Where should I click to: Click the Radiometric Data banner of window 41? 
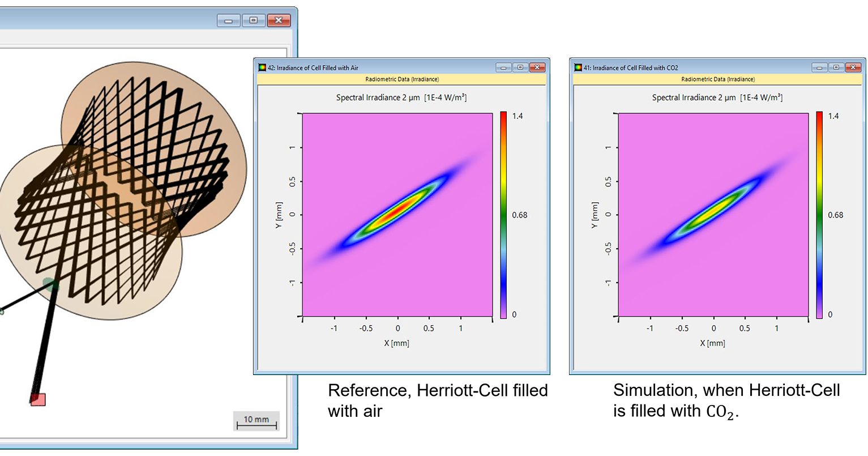click(719, 79)
